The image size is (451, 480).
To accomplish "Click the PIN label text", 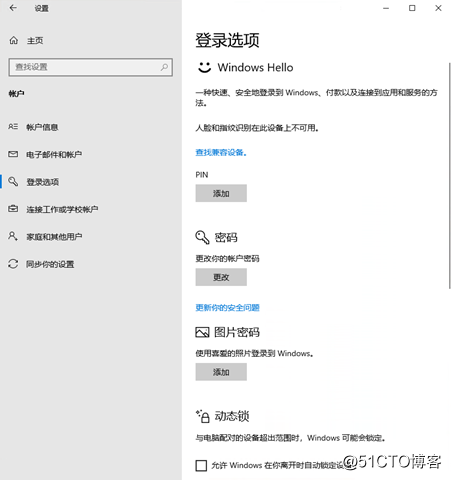I will point(202,175).
